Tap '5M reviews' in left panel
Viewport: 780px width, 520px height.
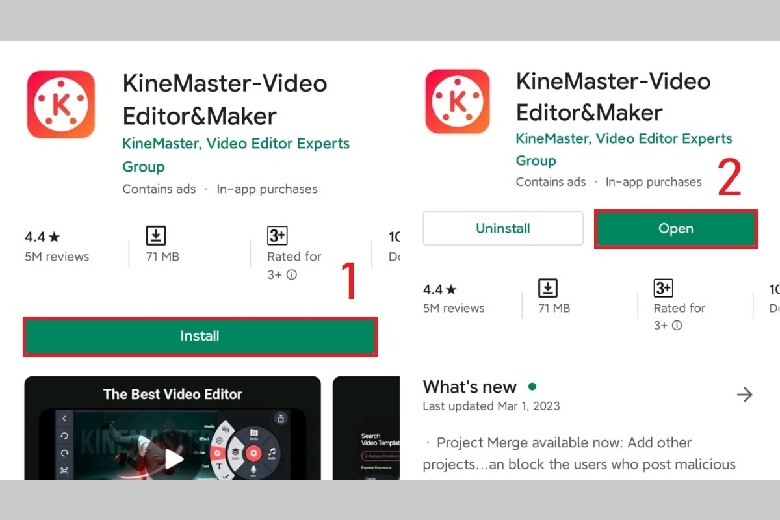pyautogui.click(x=57, y=257)
